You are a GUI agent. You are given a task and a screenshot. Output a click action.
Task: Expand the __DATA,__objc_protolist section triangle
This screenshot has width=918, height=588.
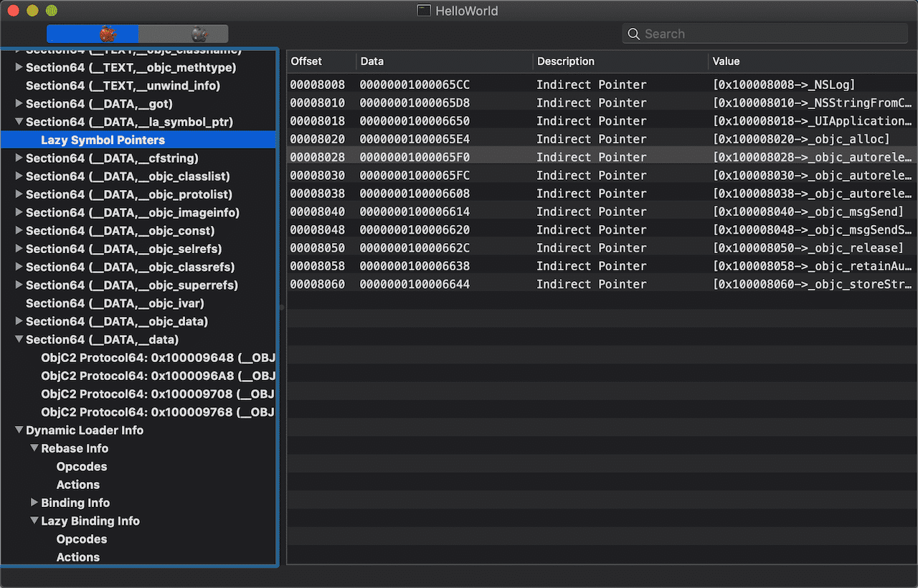[x=19, y=194]
